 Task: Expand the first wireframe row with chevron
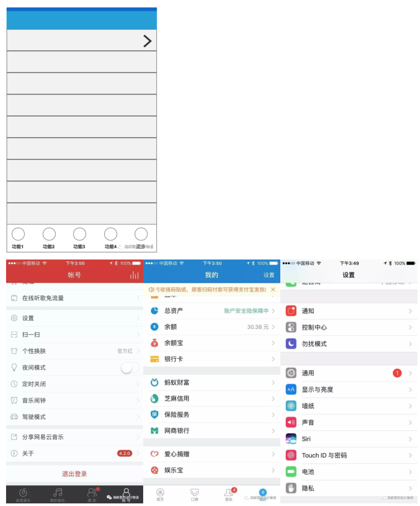click(x=148, y=41)
